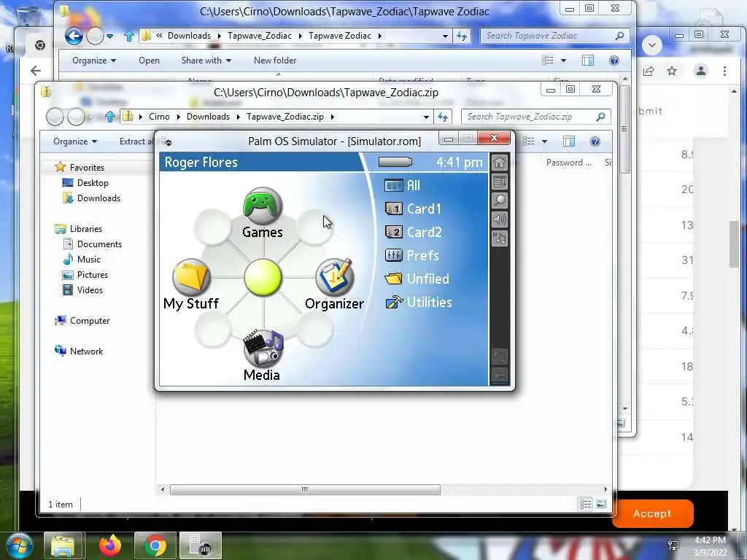Open Firefox from taskbar
747x560 pixels.
point(110,545)
